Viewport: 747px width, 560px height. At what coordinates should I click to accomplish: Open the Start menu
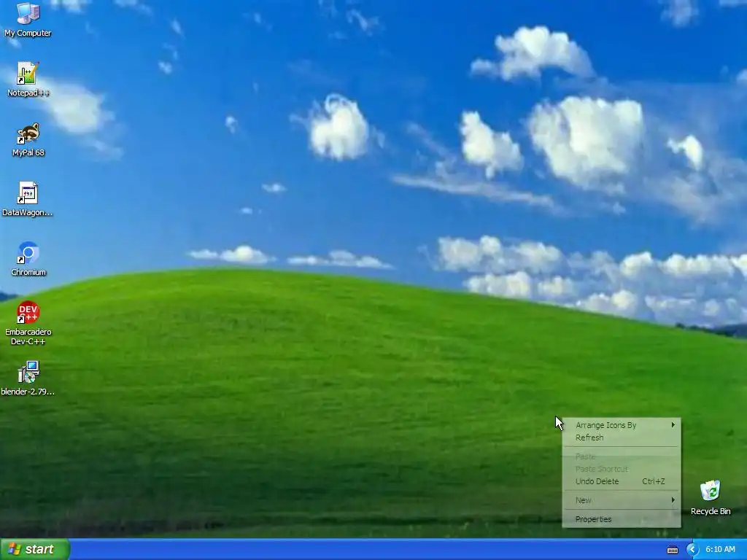point(35,549)
